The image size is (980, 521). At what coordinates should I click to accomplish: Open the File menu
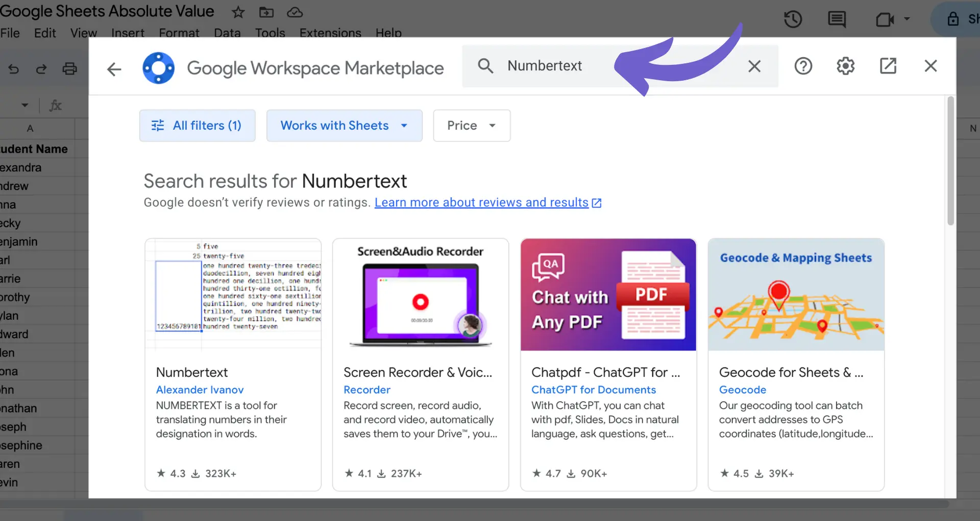(10, 33)
